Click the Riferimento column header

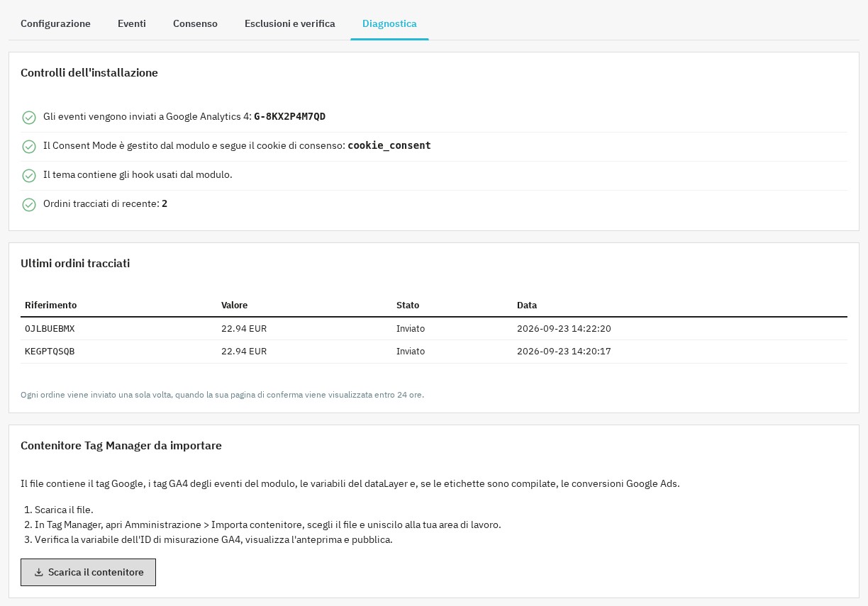[50, 305]
